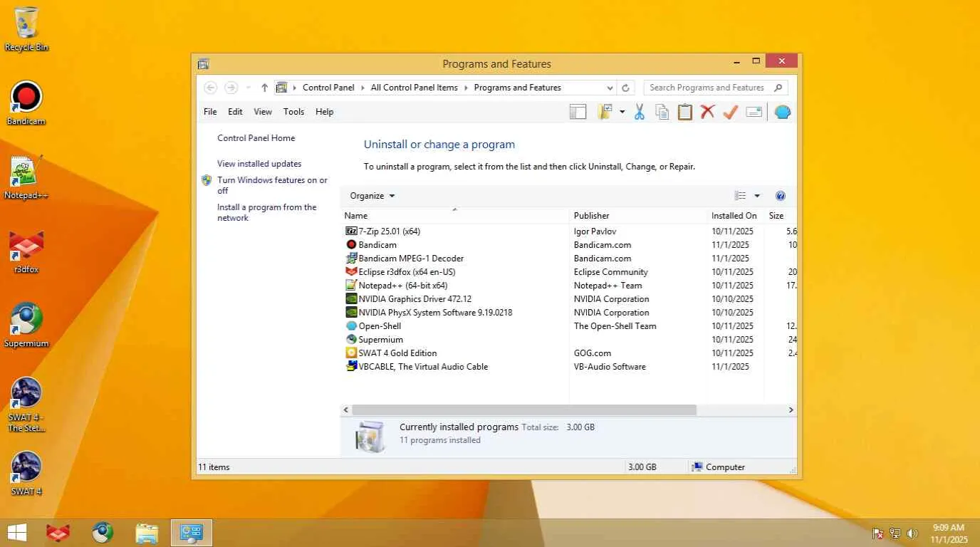Toggle the navigation pane toolbar icon
The image size is (980, 547).
(578, 112)
